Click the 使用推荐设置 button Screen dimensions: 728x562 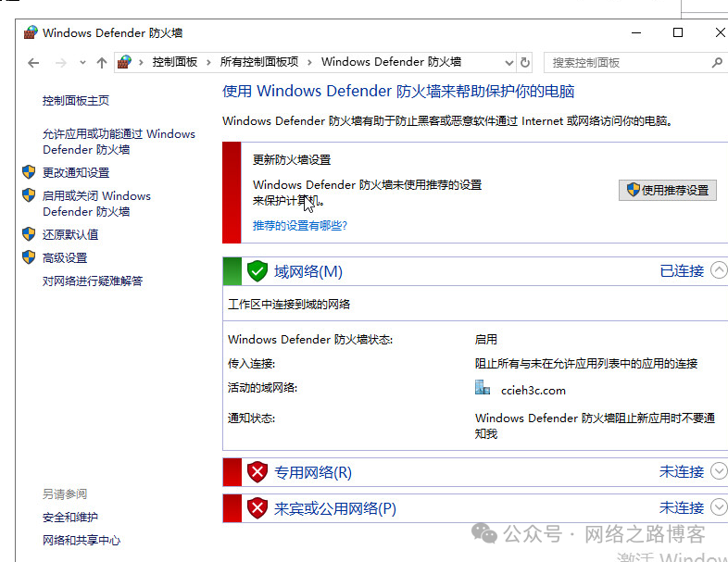pos(667,191)
